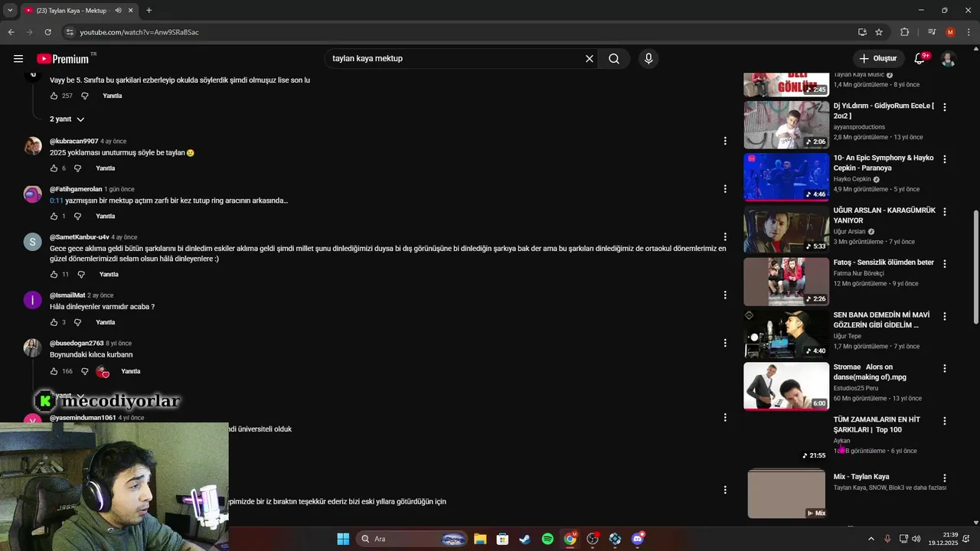The height and width of the screenshot is (551, 980).
Task: Open options for Stromae Alors on danse video
Action: (x=945, y=368)
